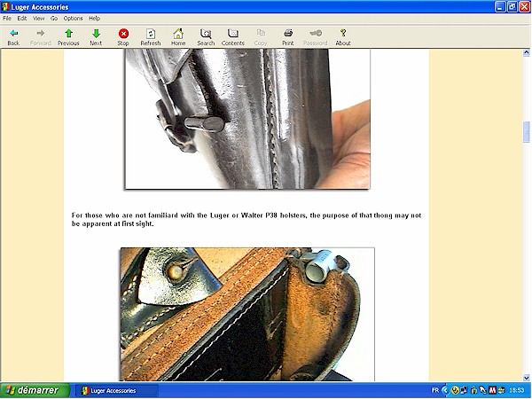Viewport: 532px width, 399px height.
Task: Click the paragraph about Luger or Walter P38 holsters
Action: click(246, 220)
